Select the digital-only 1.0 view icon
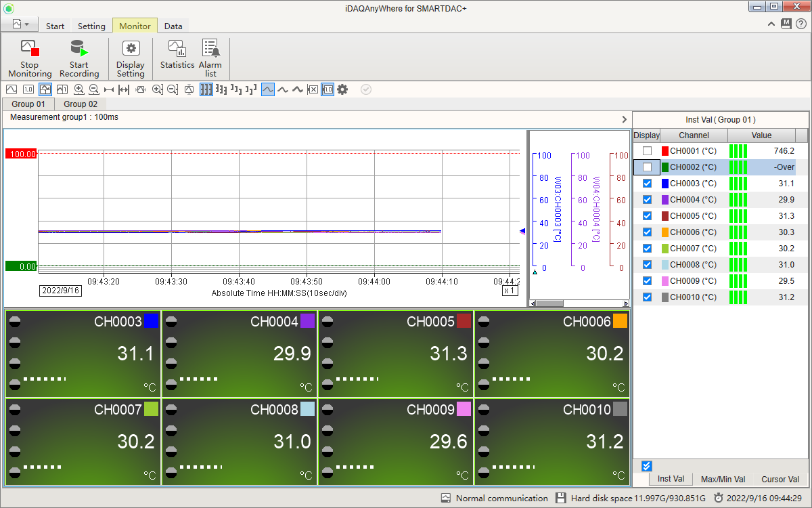 coord(28,89)
